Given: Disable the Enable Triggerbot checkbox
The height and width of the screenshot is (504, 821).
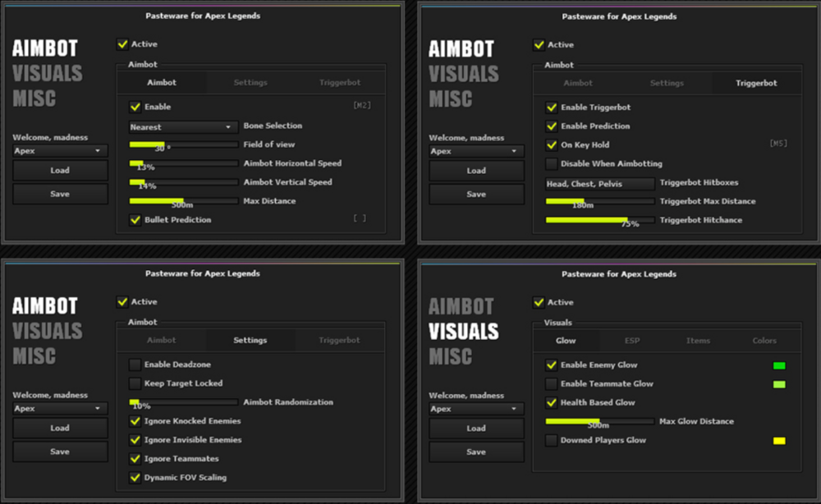Looking at the screenshot, I should (x=552, y=108).
